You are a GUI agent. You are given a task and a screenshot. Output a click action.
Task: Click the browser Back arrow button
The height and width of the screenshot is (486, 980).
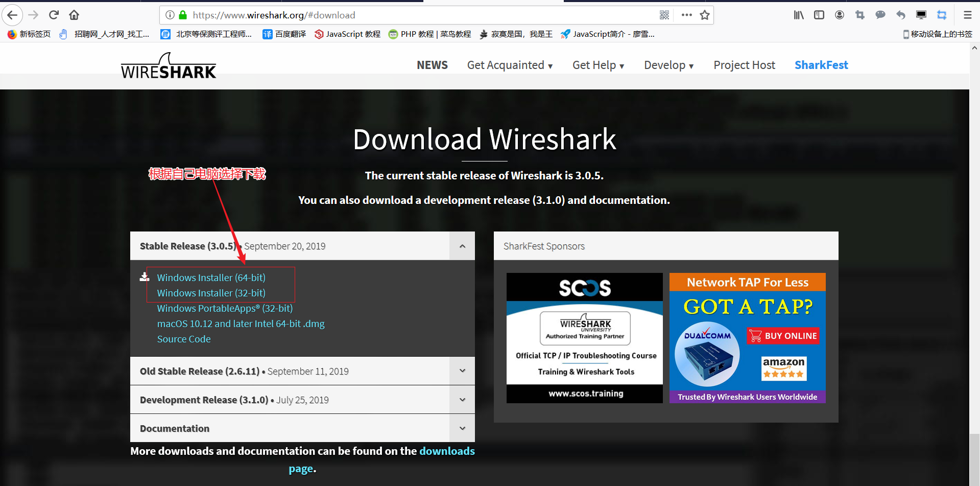pos(12,15)
